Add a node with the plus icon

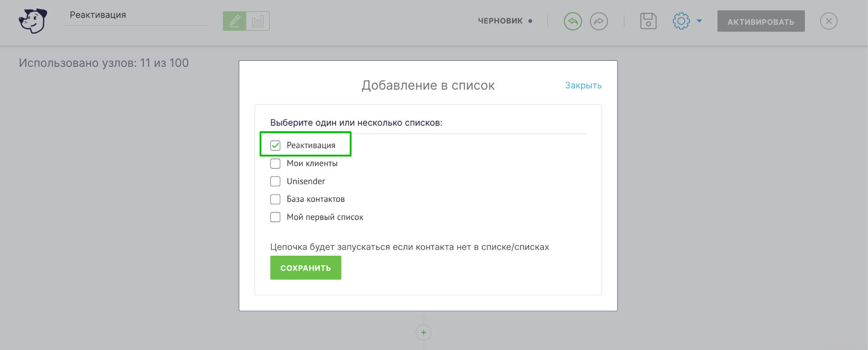coord(424,332)
